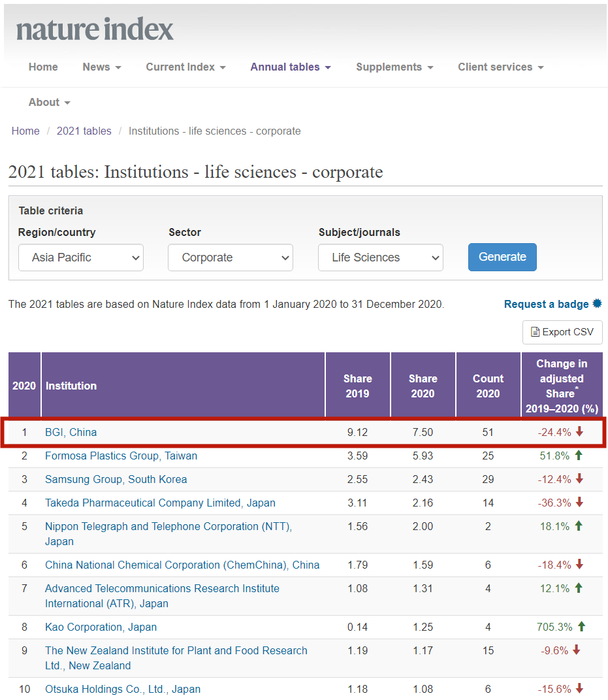Click green up arrow in Kao Corporation row

coord(582,626)
